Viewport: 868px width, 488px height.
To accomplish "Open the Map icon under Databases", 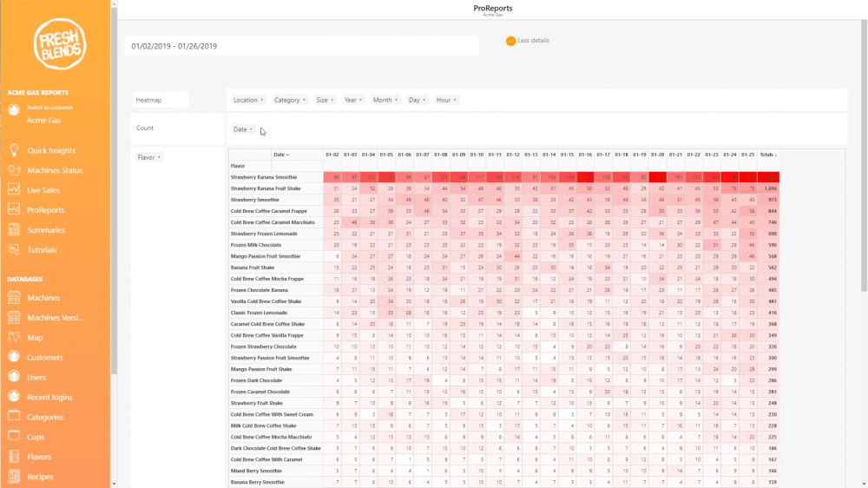I will coord(13,338).
